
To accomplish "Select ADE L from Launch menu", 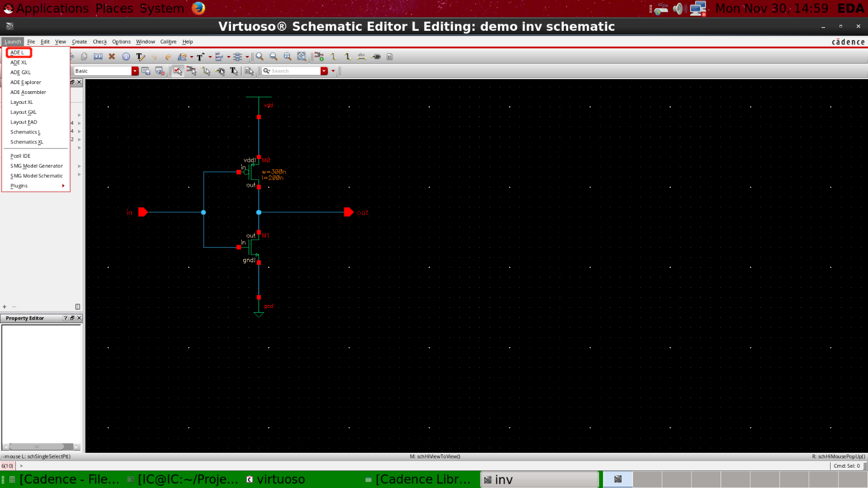I will 18,53.
